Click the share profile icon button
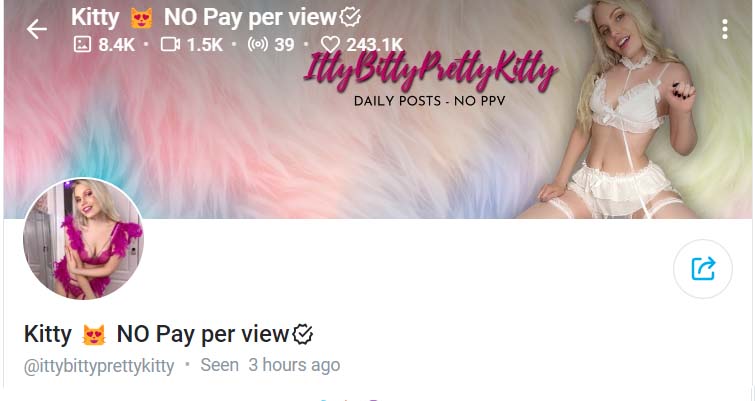The image size is (755, 401). 703,269
